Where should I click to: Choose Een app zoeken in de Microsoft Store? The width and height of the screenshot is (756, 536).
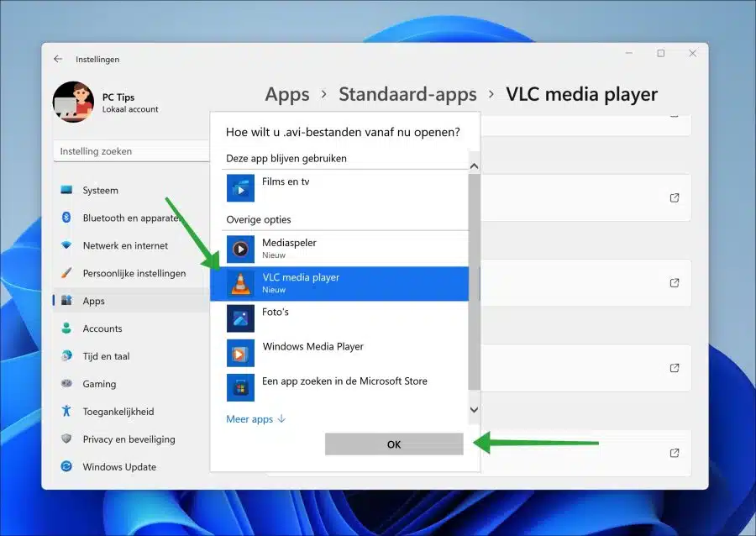[344, 381]
